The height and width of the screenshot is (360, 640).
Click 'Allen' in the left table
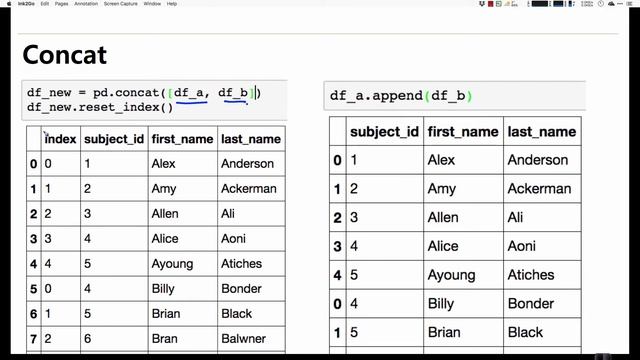click(165, 213)
